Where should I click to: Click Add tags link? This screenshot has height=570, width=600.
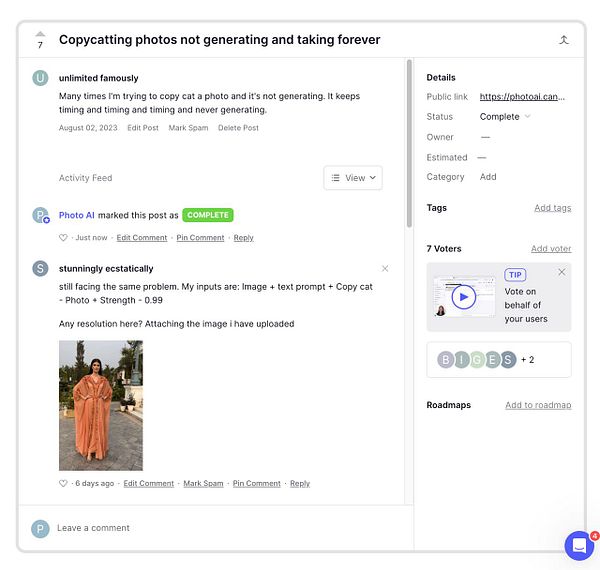click(x=553, y=208)
